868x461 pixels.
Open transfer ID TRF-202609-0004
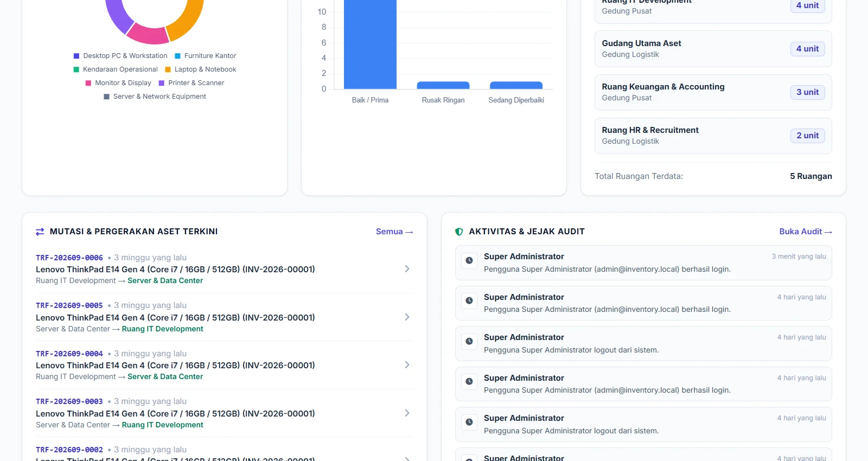[69, 354]
